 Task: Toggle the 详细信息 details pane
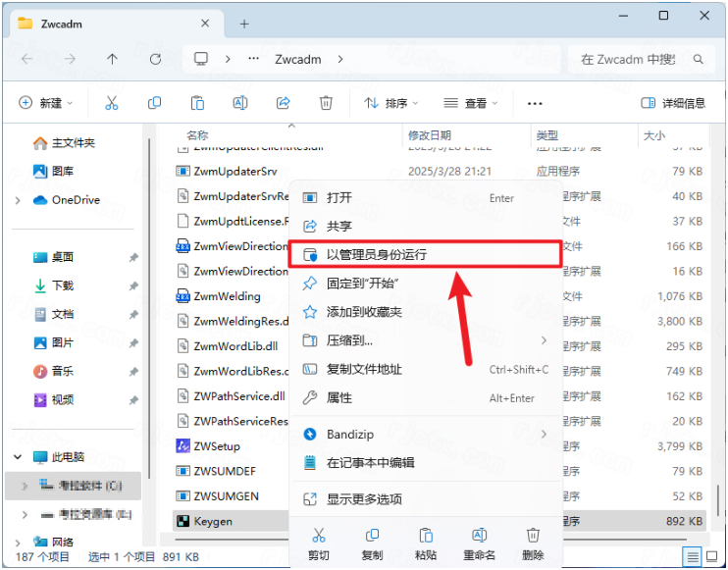pos(673,103)
